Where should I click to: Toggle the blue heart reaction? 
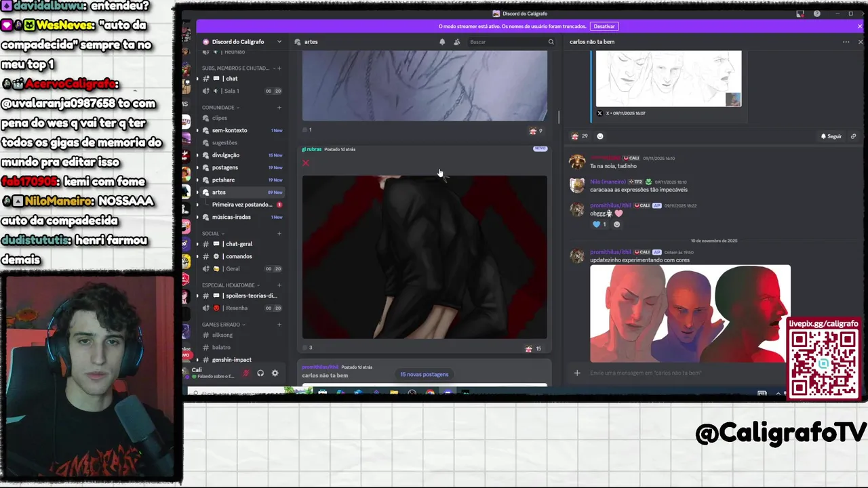(600, 224)
